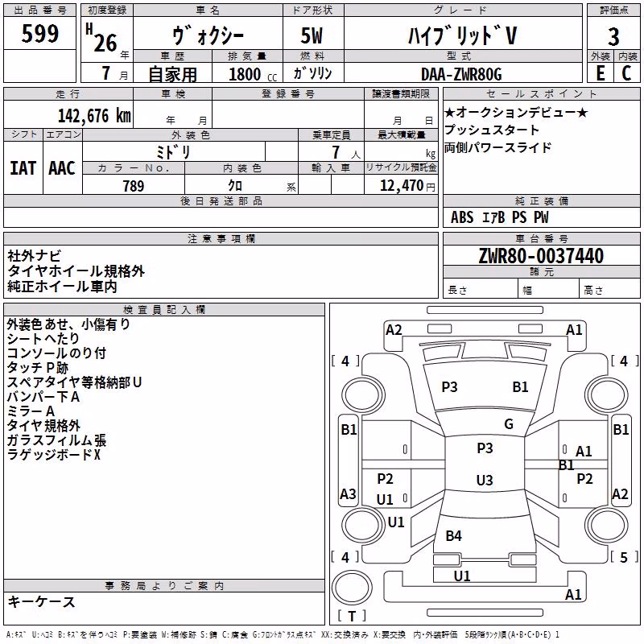Click inspector note ラゲッジボードX
The width and height of the screenshot is (644, 644).
tap(54, 455)
